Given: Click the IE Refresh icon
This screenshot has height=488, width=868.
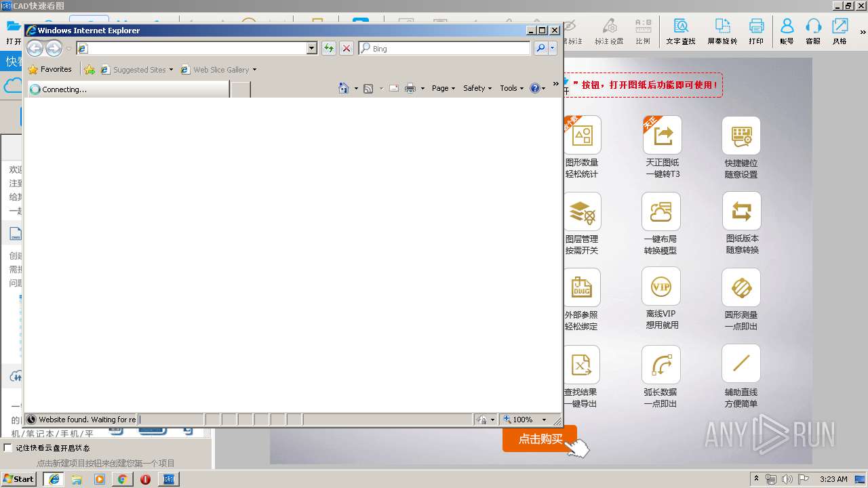Looking at the screenshot, I should coord(329,48).
